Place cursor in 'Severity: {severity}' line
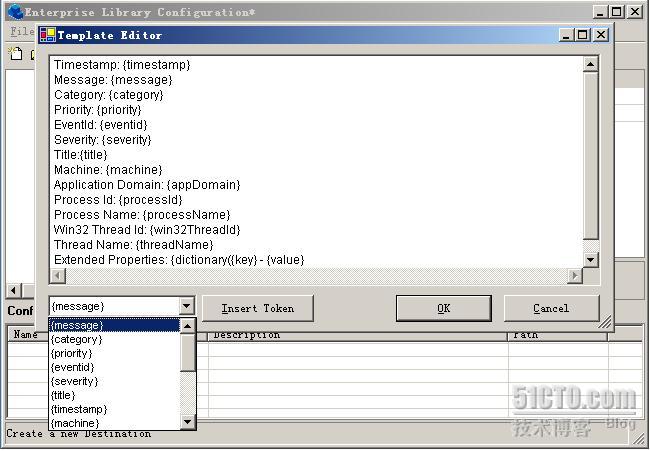 (103, 140)
